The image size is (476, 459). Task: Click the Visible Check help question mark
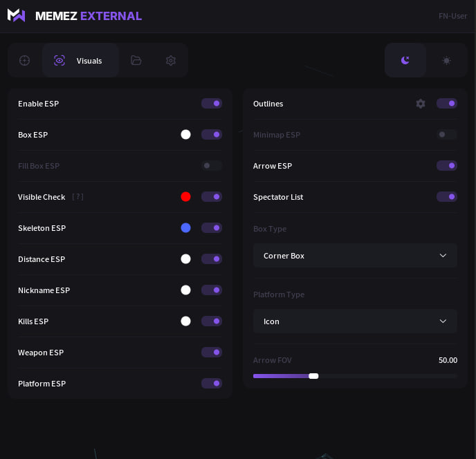tap(78, 197)
